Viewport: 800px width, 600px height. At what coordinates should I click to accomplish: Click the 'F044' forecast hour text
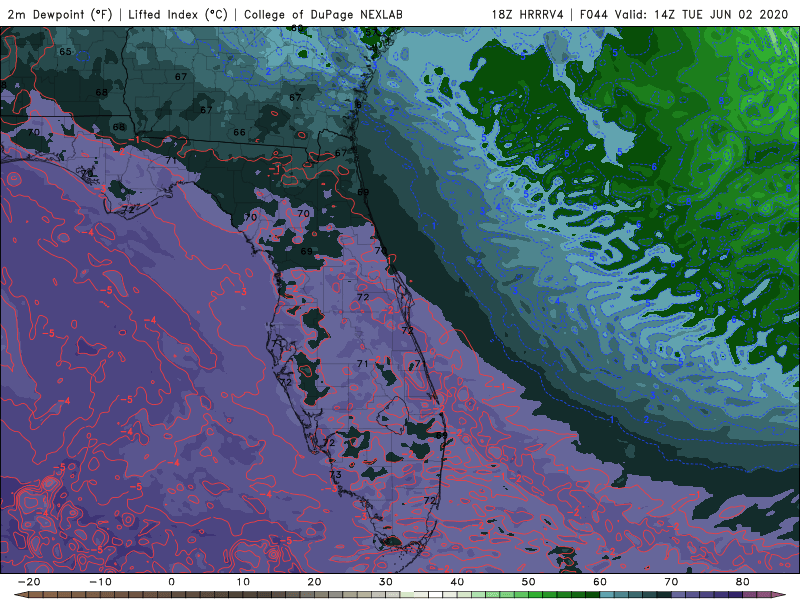[x=594, y=14]
